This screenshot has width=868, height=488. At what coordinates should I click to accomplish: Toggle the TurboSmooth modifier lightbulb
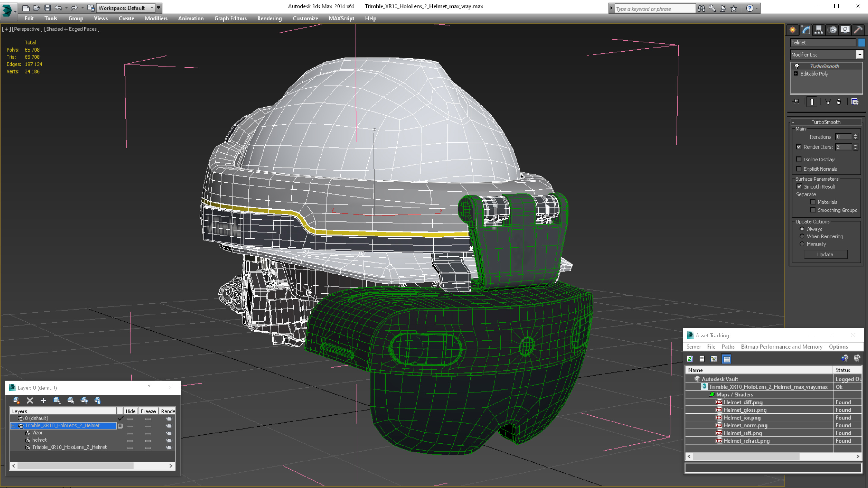pos(797,66)
